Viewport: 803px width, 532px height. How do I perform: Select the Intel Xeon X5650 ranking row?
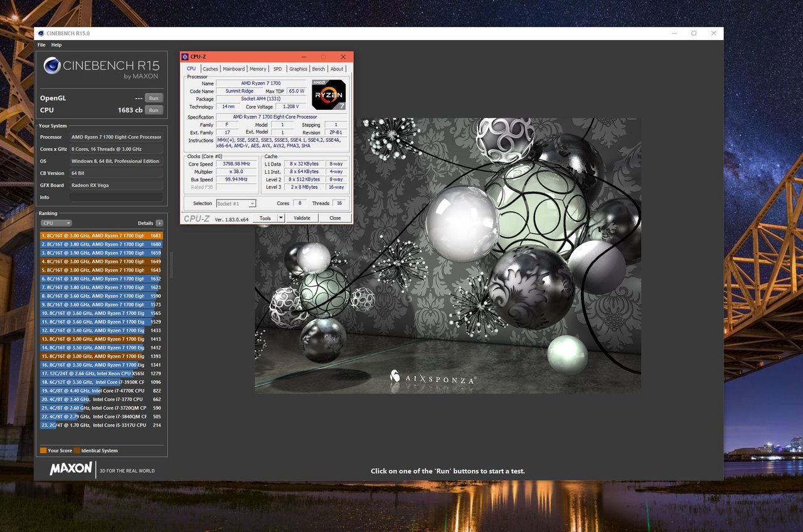point(102,373)
